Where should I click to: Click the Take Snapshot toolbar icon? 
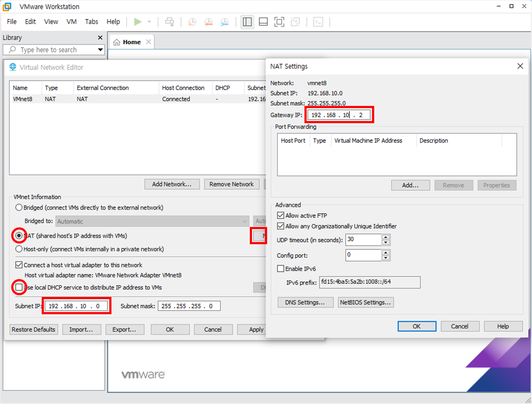192,22
